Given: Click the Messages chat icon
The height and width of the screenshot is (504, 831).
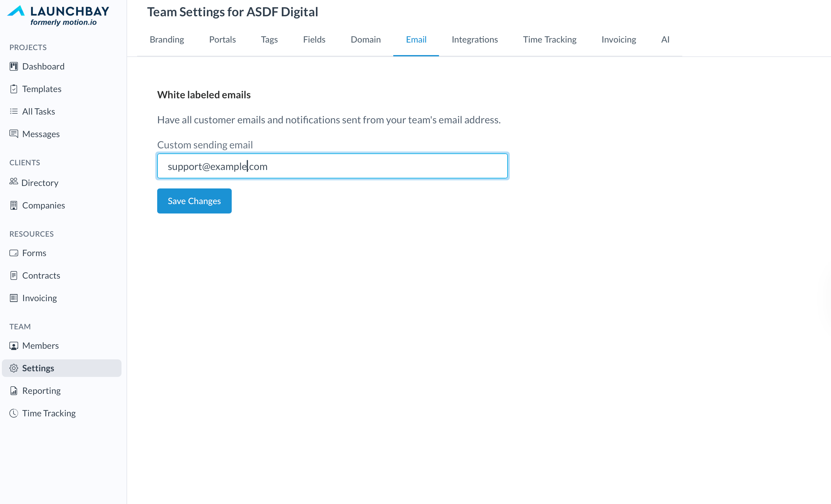Looking at the screenshot, I should (14, 134).
